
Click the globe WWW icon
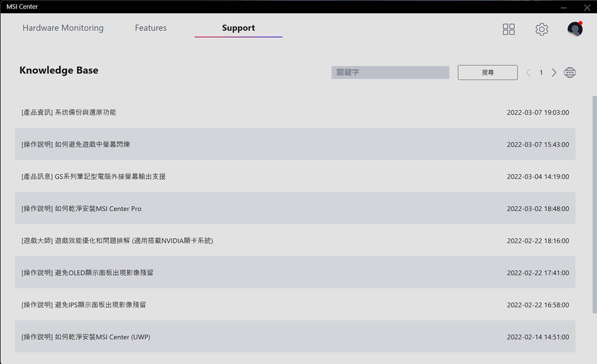coord(570,72)
